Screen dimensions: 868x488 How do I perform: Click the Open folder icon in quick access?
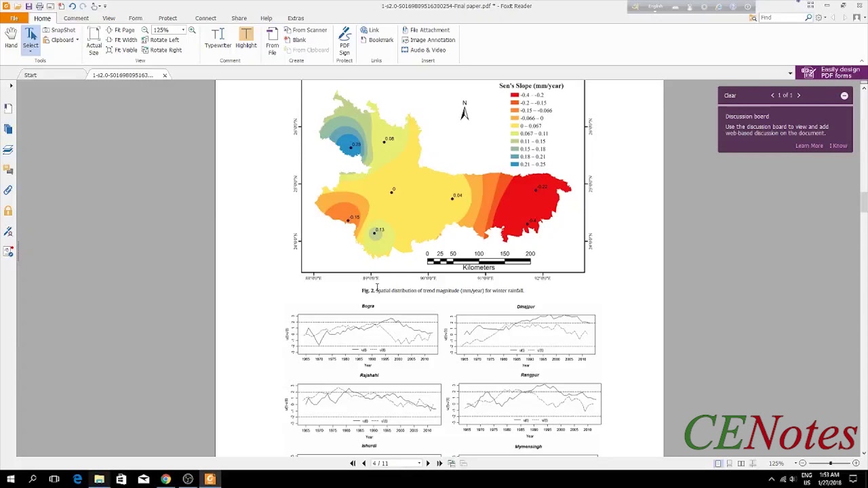(x=18, y=6)
